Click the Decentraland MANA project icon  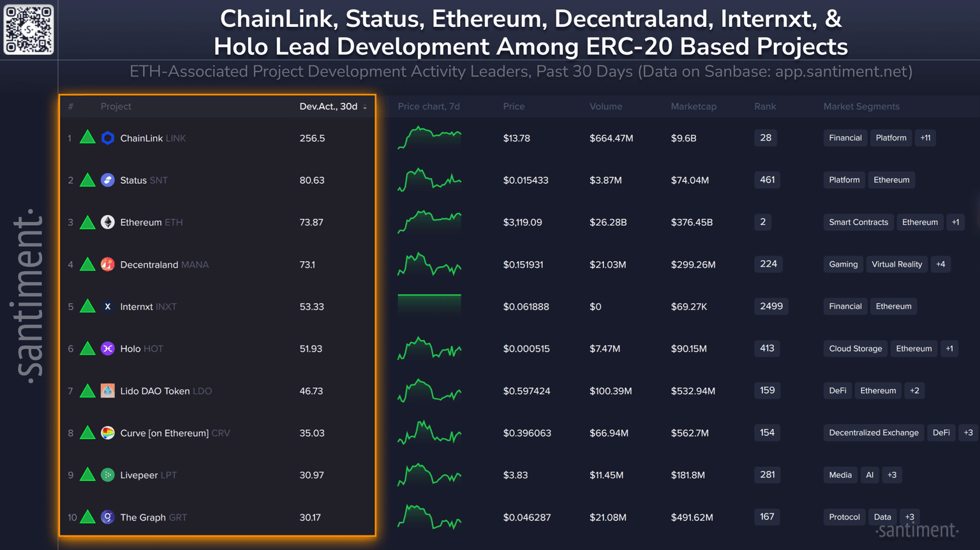pyautogui.click(x=108, y=264)
